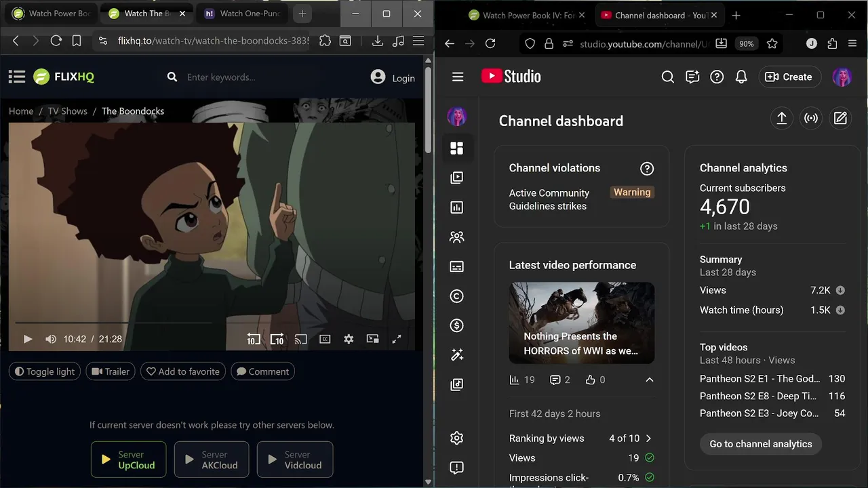Reload the FlixHQ page

56,41
